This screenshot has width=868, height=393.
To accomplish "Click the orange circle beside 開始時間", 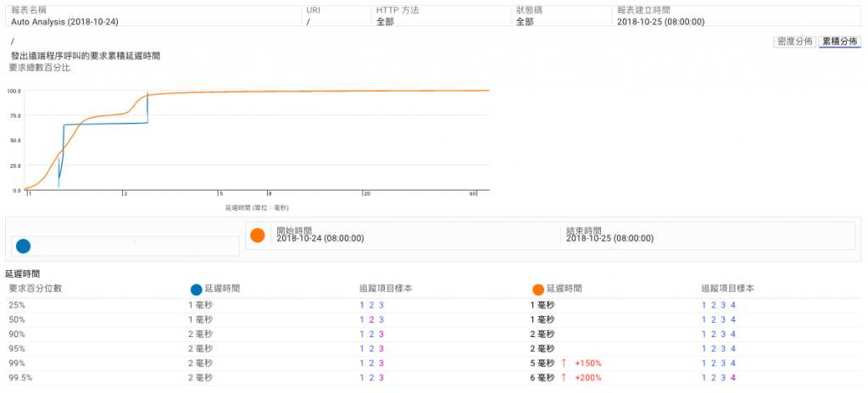I will [x=258, y=235].
